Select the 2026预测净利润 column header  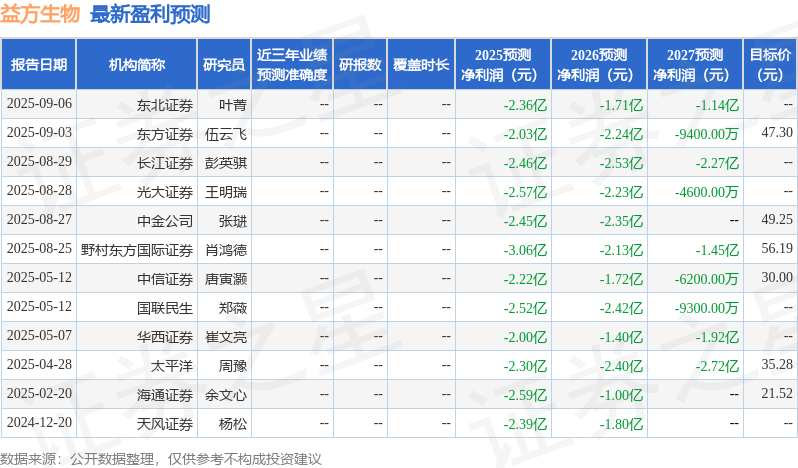click(x=599, y=65)
